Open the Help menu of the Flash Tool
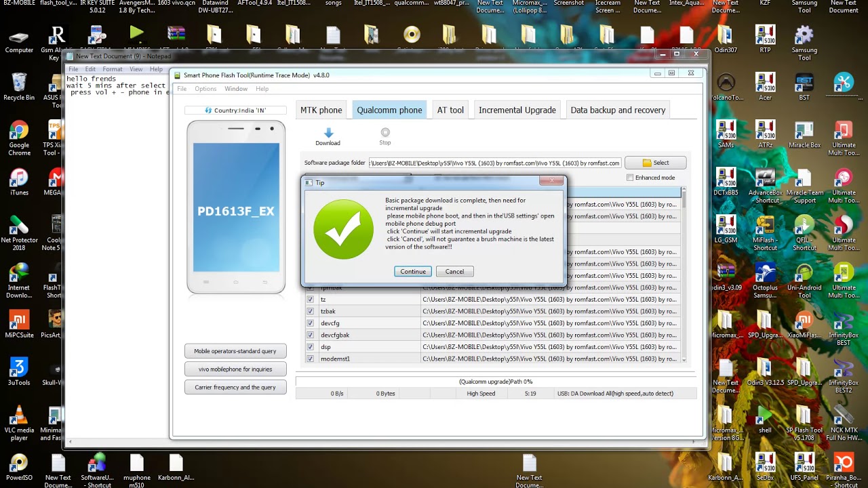868x488 pixels. coord(262,89)
